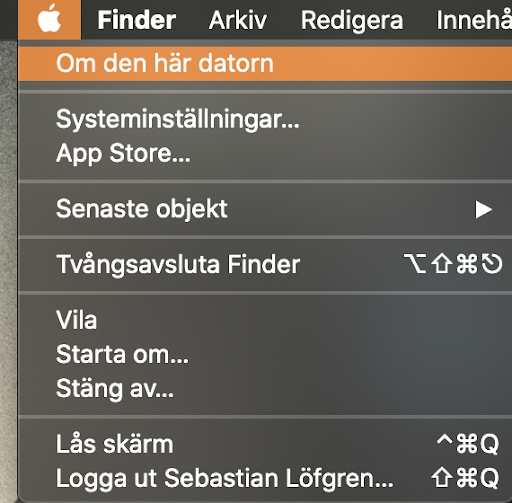
Task: Click the Apple logo menu icon
Action: [x=49, y=19]
